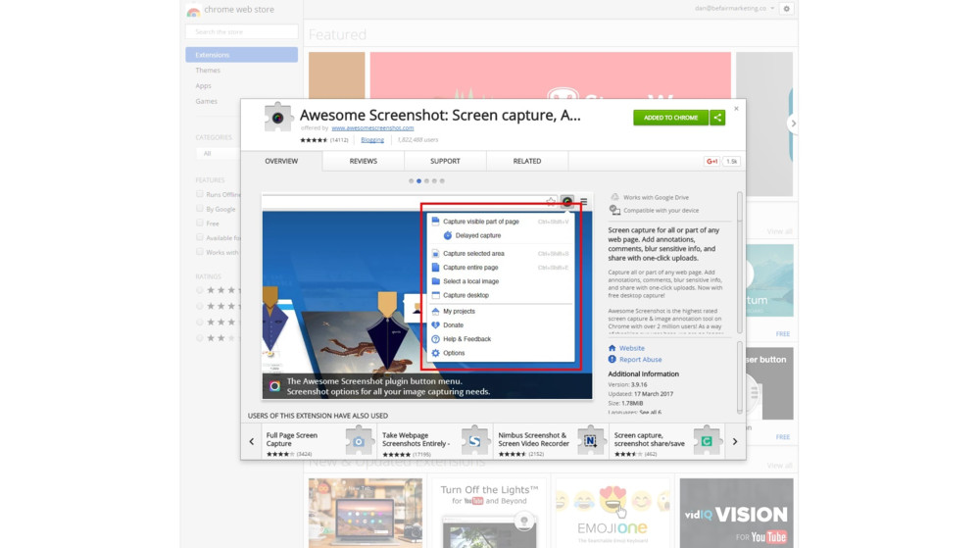Viewport: 980px width, 548px height.
Task: Switch to the Overview tab
Action: click(281, 161)
